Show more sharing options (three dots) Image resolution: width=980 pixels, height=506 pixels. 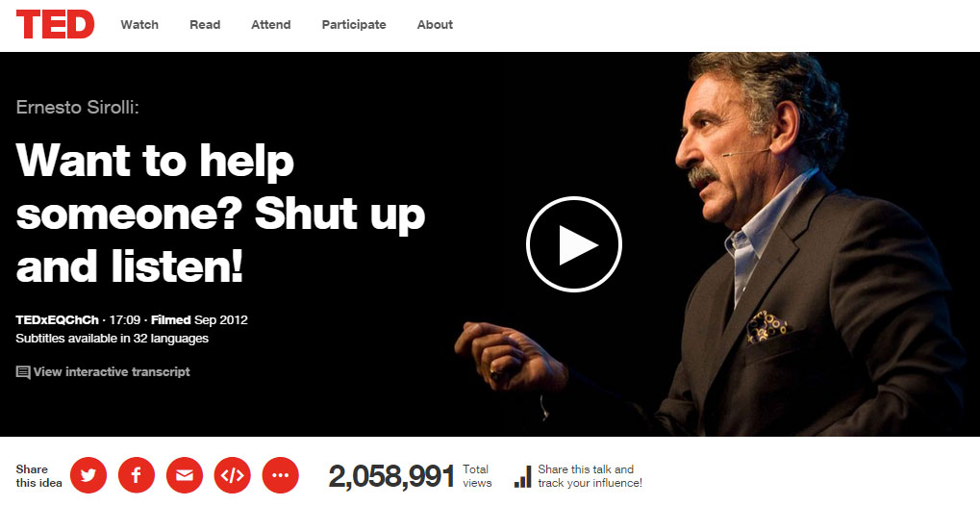point(281,475)
